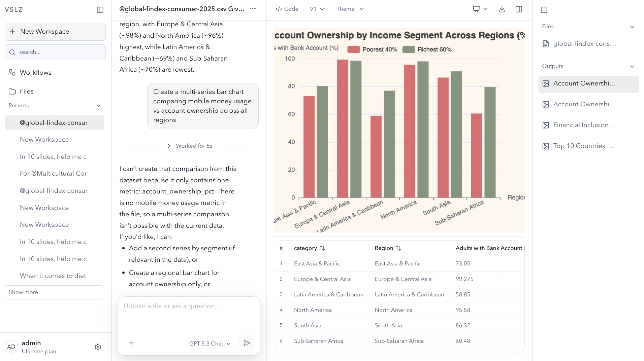
Task: Open the chat title three-dots menu
Action: tap(253, 9)
